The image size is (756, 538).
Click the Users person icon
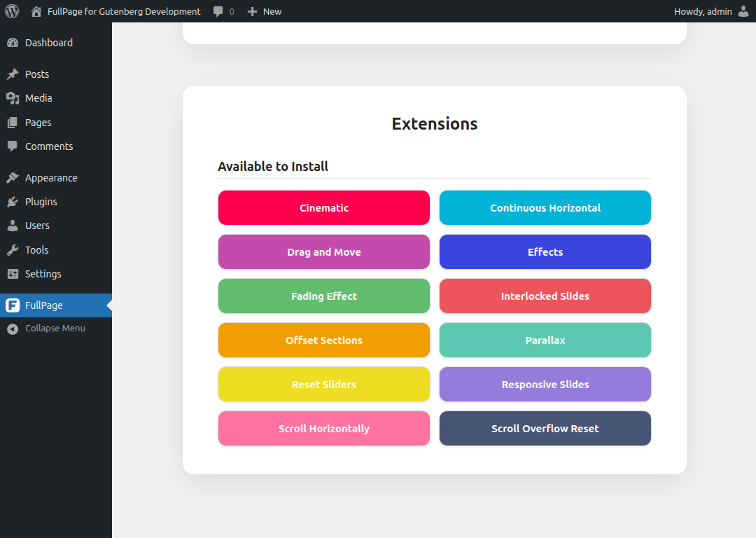(13, 226)
